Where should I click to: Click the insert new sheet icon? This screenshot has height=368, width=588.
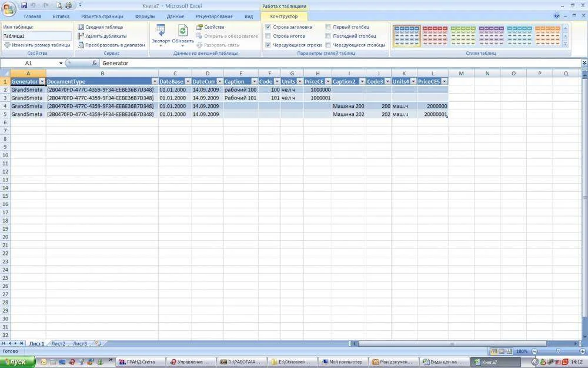pos(98,344)
